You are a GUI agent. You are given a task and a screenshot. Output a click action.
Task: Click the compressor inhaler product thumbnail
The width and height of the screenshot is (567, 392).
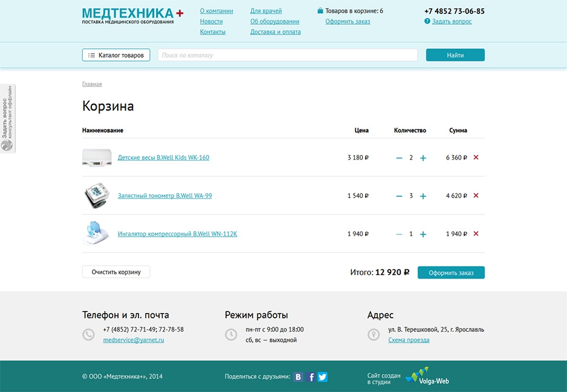(96, 233)
